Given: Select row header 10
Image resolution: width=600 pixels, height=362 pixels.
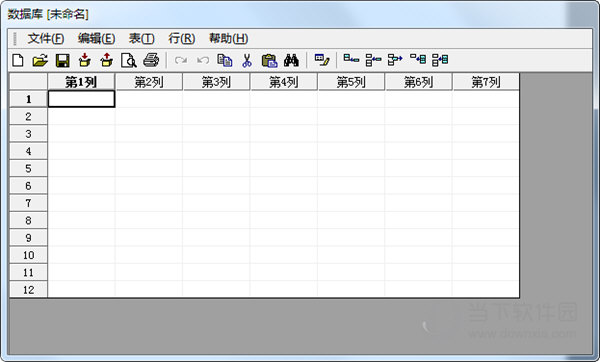Looking at the screenshot, I should [28, 255].
